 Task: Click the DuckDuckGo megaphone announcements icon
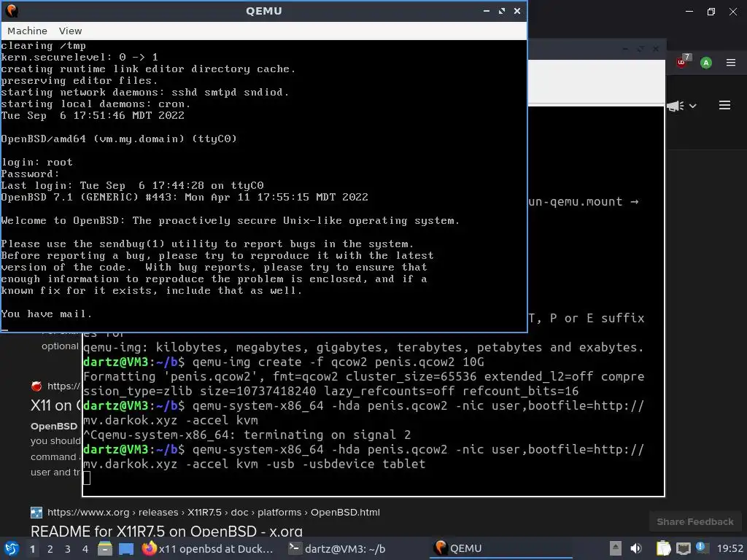click(676, 106)
